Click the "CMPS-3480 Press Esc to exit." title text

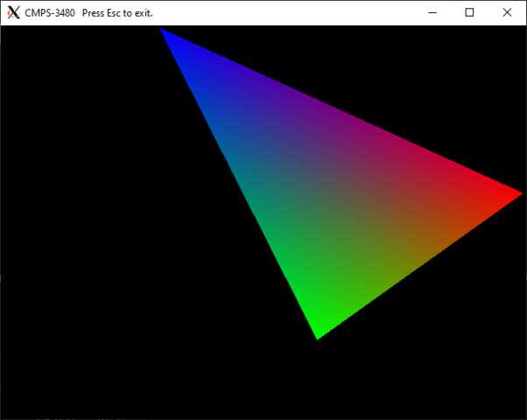coord(89,13)
